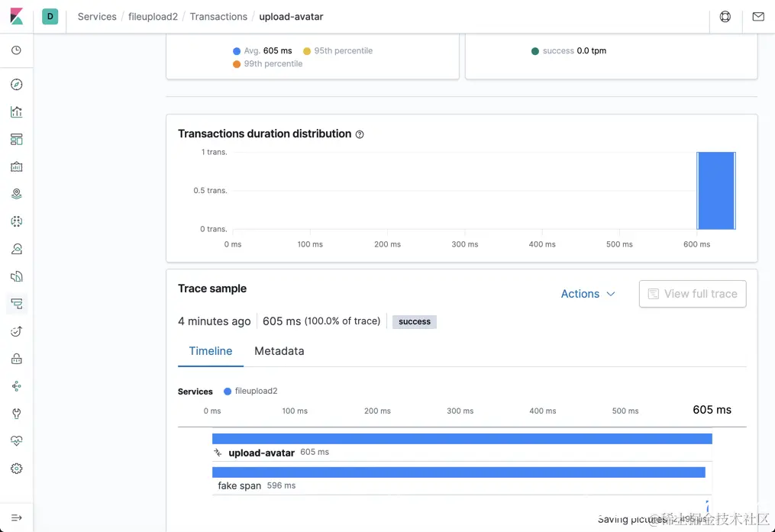Open the space selector 'D' avatar
775x532 pixels.
(50, 16)
